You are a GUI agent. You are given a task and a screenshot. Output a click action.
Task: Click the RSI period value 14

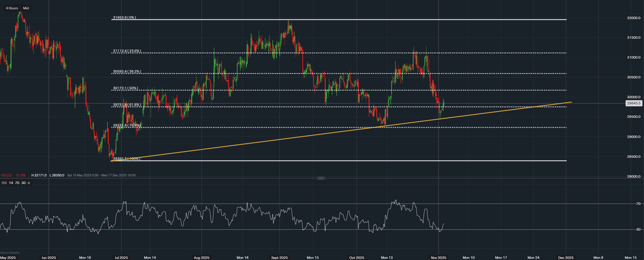coord(11,183)
